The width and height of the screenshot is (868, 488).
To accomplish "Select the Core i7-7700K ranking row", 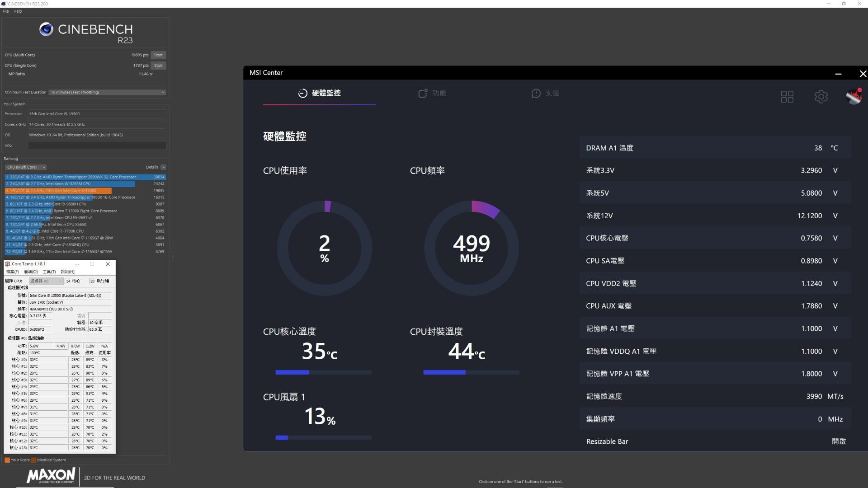I will coord(85,231).
